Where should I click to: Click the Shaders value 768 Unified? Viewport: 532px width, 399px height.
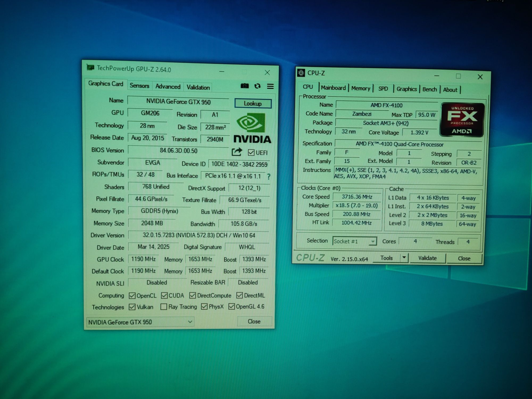156,187
